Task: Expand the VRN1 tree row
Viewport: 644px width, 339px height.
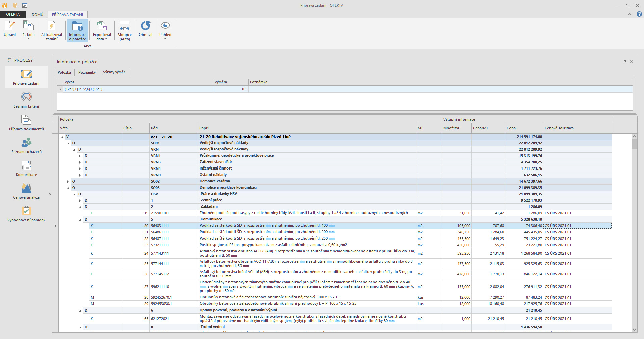Action: coord(80,156)
